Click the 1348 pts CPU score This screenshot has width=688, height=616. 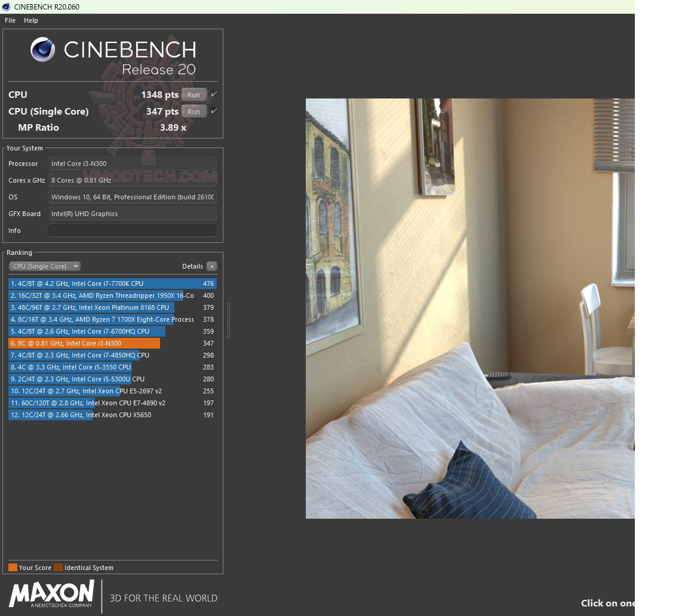[159, 95]
